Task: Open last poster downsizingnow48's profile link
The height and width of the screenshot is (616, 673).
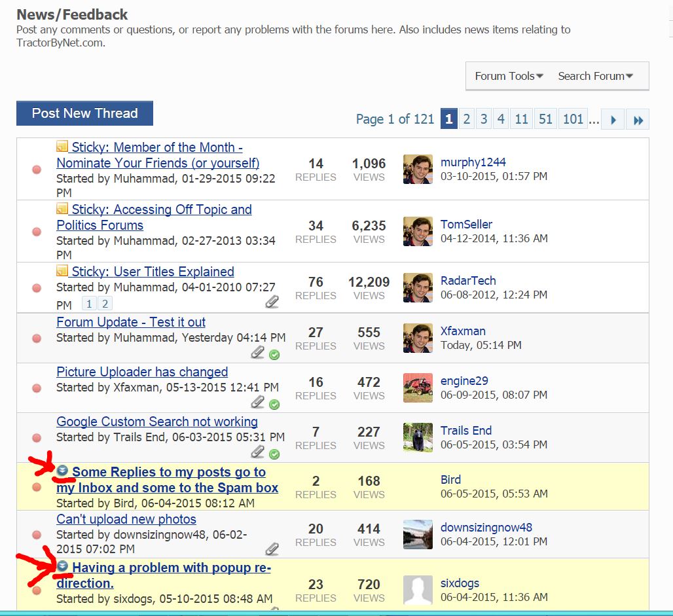Action: (x=486, y=528)
